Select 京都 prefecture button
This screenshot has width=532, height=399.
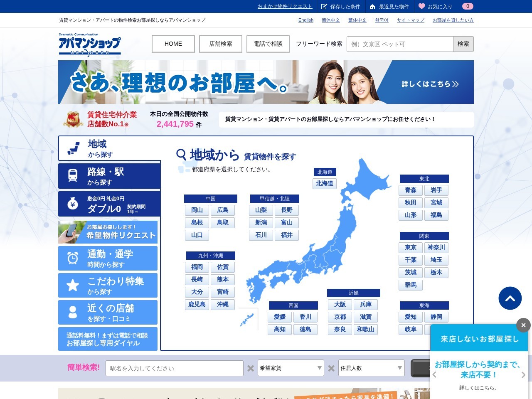pyautogui.click(x=340, y=317)
